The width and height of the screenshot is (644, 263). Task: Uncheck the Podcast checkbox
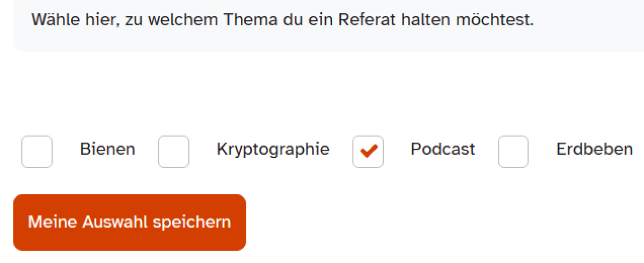[368, 152]
